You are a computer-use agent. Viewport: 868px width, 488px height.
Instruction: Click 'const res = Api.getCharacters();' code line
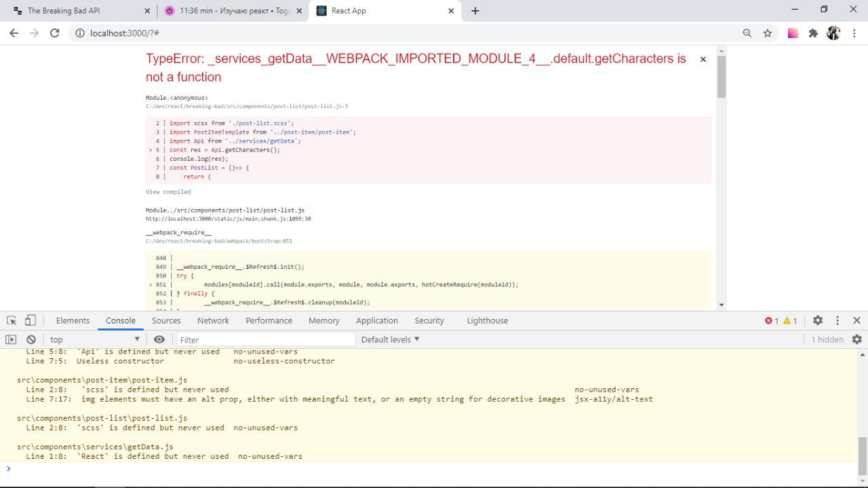tap(224, 150)
